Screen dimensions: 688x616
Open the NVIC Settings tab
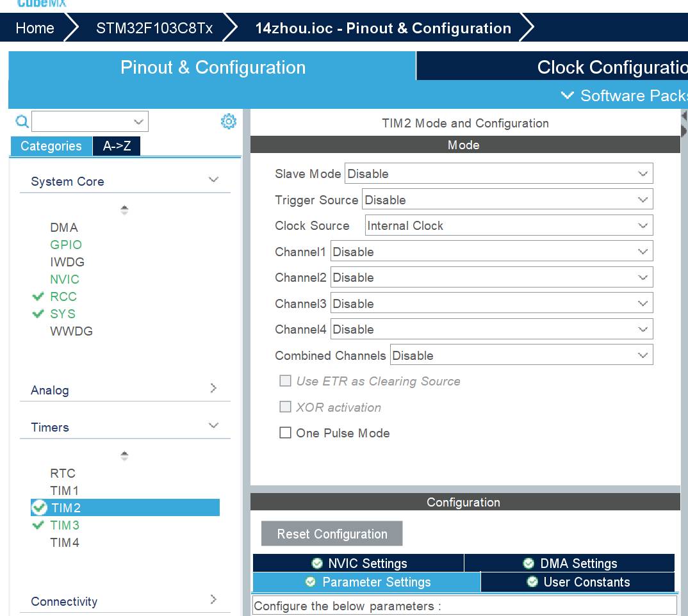pos(359,563)
